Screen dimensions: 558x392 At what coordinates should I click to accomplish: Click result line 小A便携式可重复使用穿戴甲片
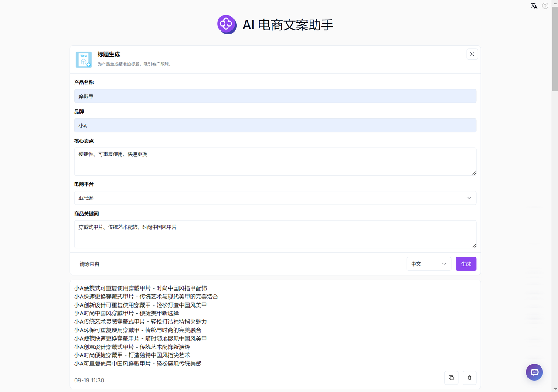(x=140, y=288)
